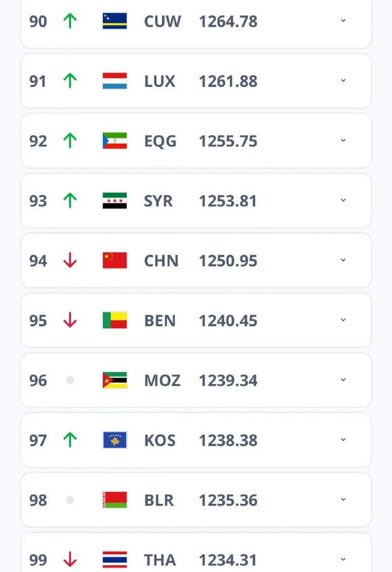This screenshot has height=572, width=392.
Task: Expand the CUW row chevron
Action: (x=343, y=21)
